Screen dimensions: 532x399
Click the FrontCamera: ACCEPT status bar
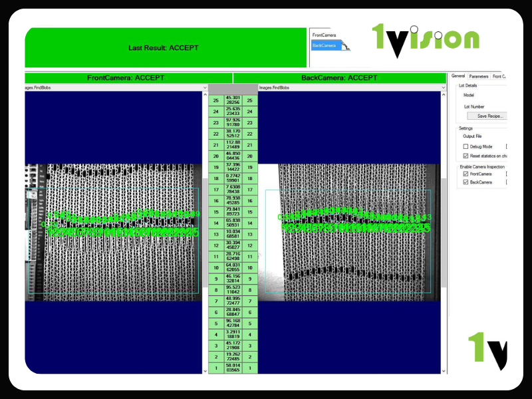126,78
